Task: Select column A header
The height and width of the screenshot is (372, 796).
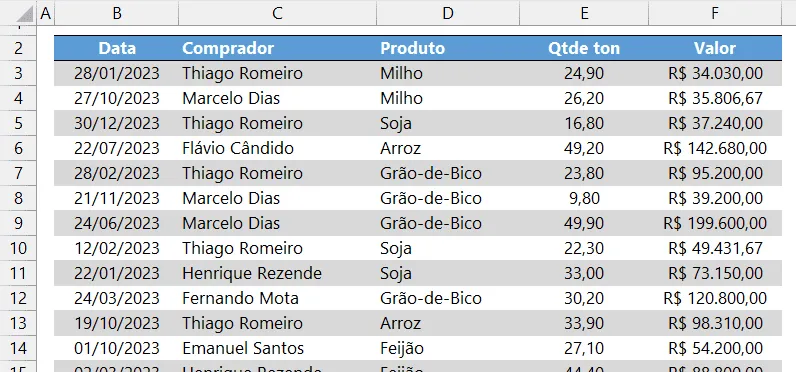Action: click(45, 13)
